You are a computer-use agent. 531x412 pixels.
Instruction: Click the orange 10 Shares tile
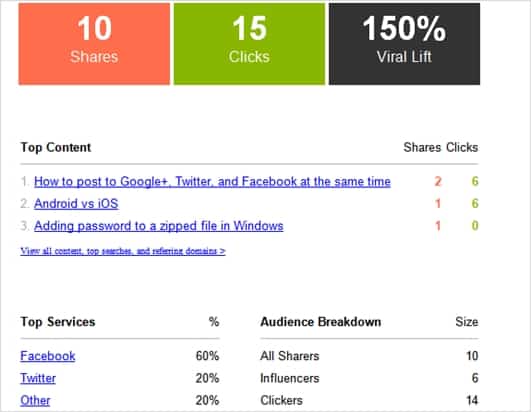pyautogui.click(x=94, y=44)
